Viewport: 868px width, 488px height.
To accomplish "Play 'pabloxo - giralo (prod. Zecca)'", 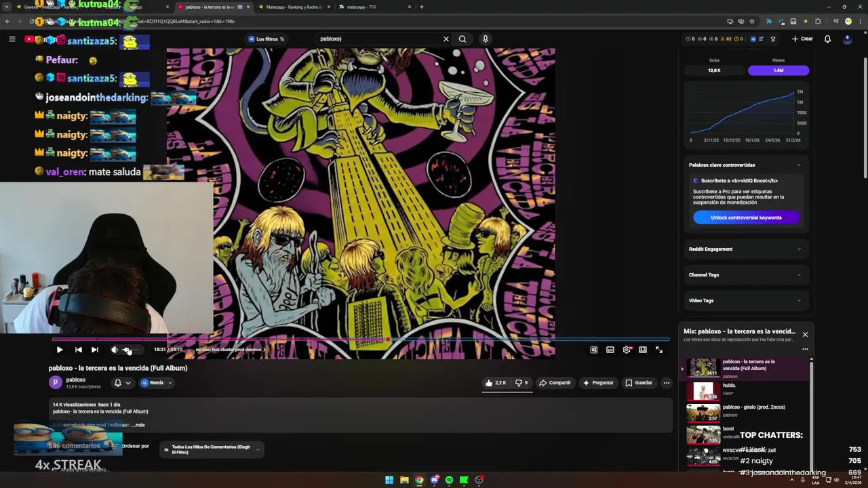I will [x=745, y=413].
